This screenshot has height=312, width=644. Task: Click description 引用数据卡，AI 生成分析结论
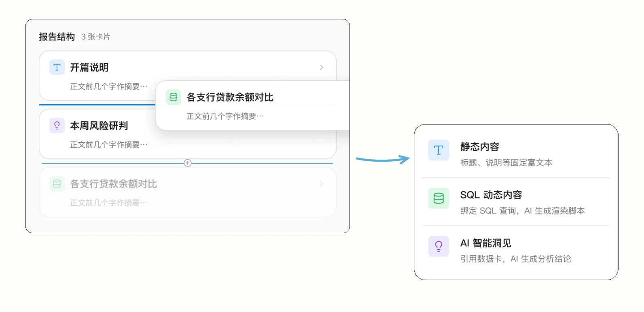click(x=516, y=259)
